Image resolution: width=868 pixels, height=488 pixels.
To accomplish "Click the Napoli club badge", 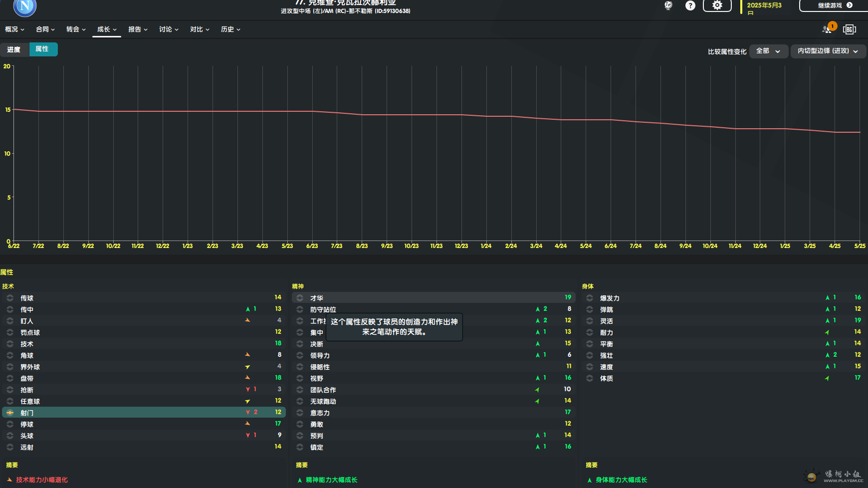I will coord(25,6).
